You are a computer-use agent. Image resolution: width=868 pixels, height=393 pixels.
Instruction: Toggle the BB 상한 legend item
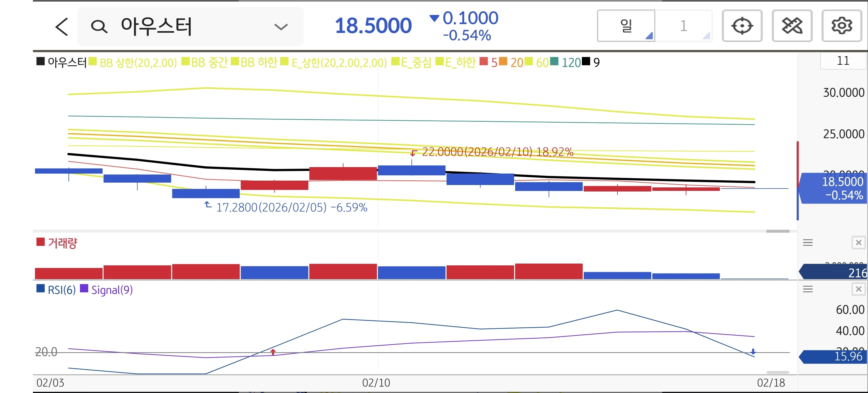click(x=138, y=63)
